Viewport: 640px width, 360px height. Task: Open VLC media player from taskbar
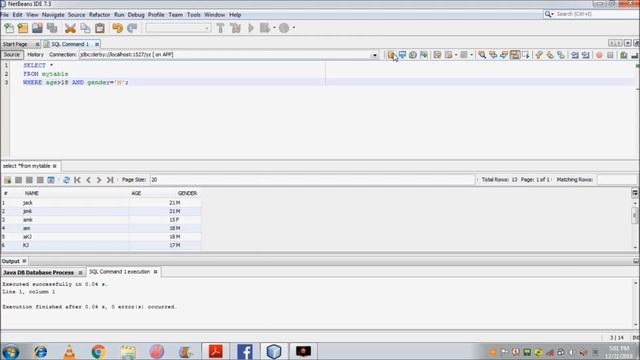(69, 351)
